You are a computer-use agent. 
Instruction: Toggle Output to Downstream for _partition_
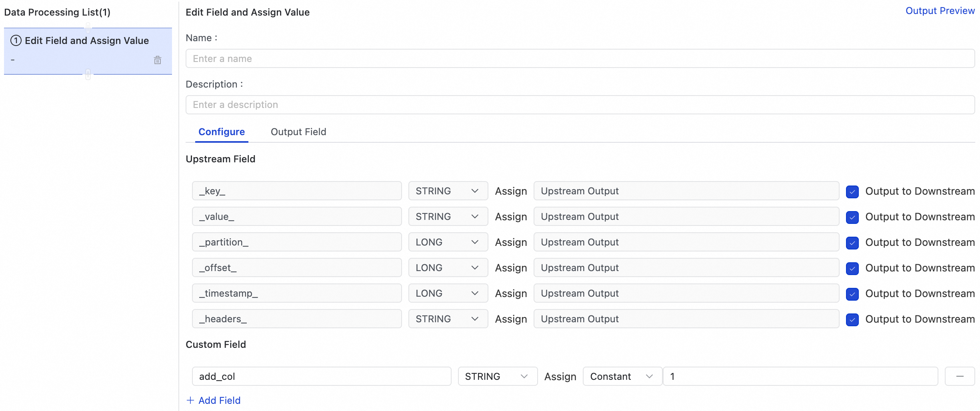[852, 243]
